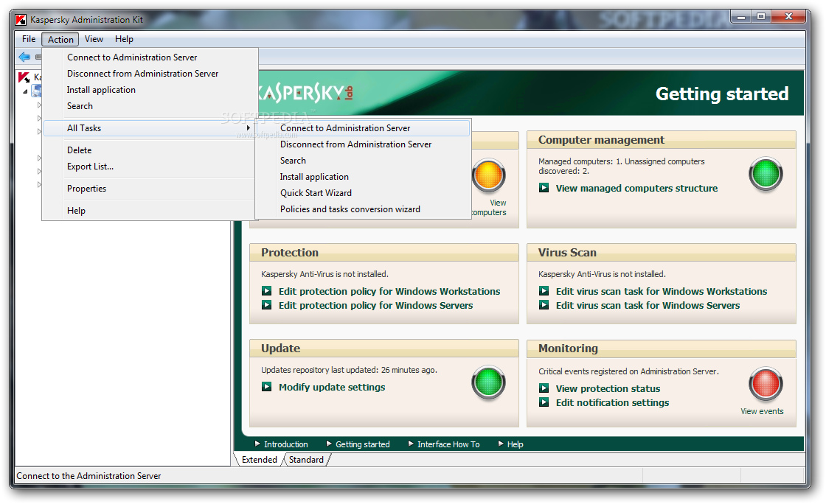Image resolution: width=826 pixels, height=504 pixels.
Task: Launch Quick Start Wizard from the submenu
Action: tap(363, 193)
